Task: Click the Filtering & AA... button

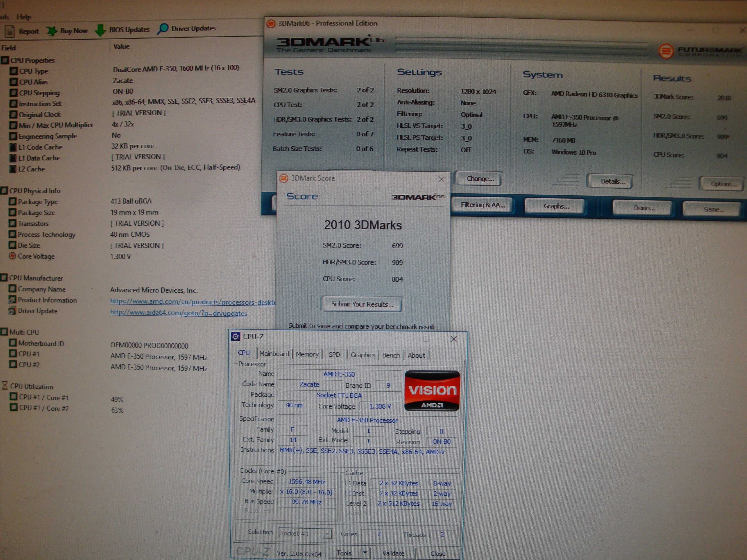Action: click(483, 205)
